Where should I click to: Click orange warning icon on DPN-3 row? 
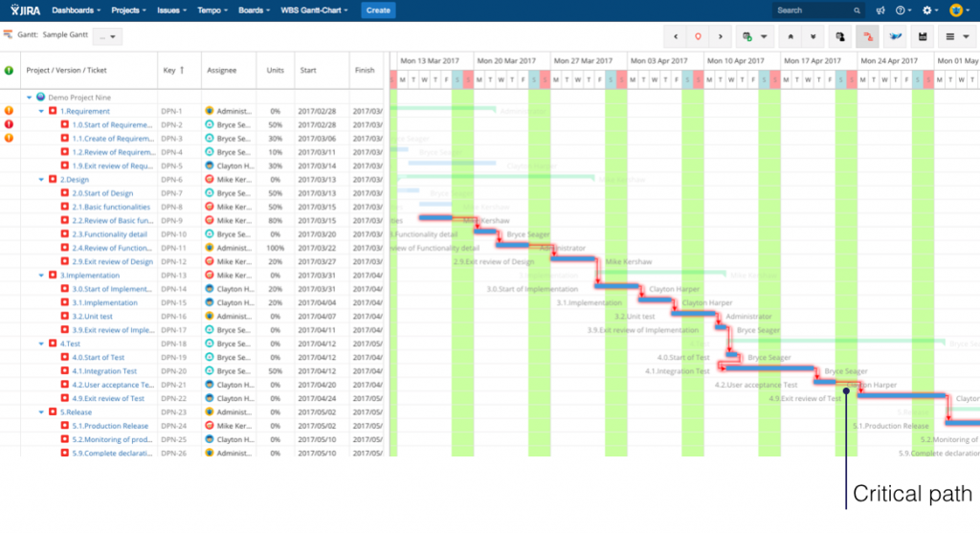click(9, 138)
